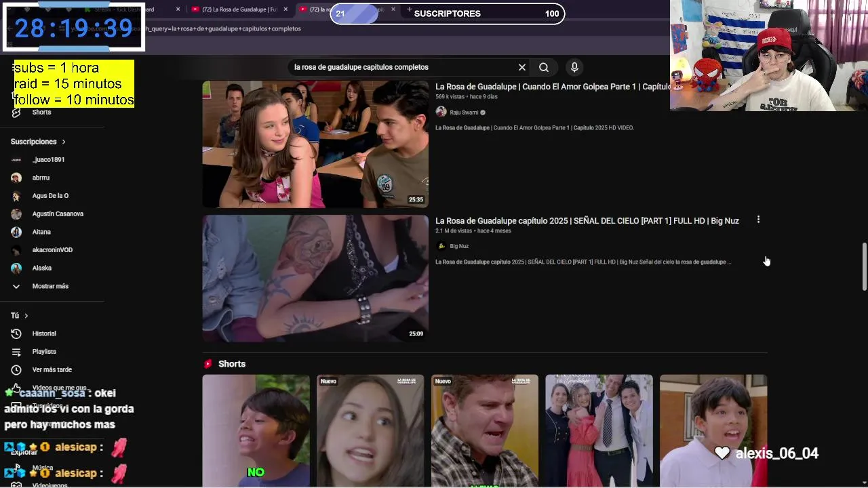Click the search input field
Viewport: 868px width, 488px height.
pos(400,67)
